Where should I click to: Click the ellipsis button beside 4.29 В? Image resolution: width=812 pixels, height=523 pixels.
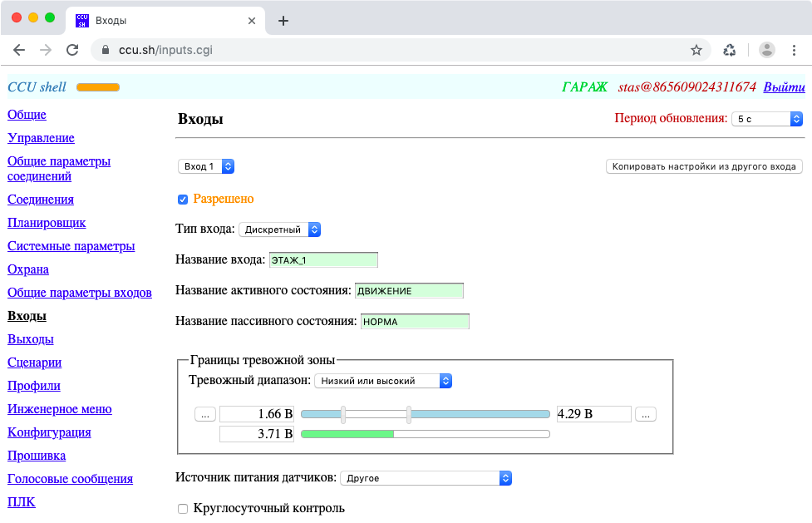coord(645,414)
